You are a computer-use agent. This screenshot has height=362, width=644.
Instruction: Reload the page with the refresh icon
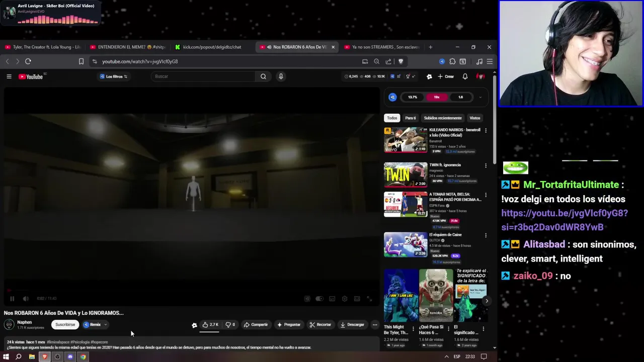28,61
